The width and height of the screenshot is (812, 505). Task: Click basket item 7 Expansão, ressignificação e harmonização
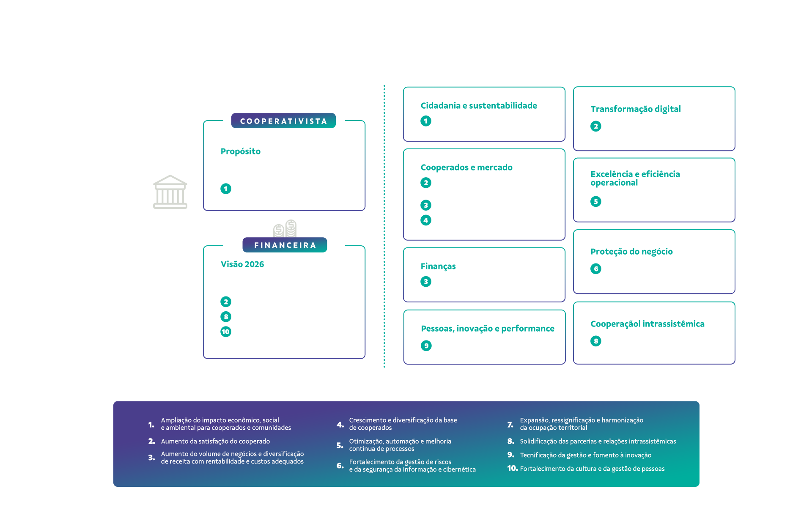[x=581, y=424]
